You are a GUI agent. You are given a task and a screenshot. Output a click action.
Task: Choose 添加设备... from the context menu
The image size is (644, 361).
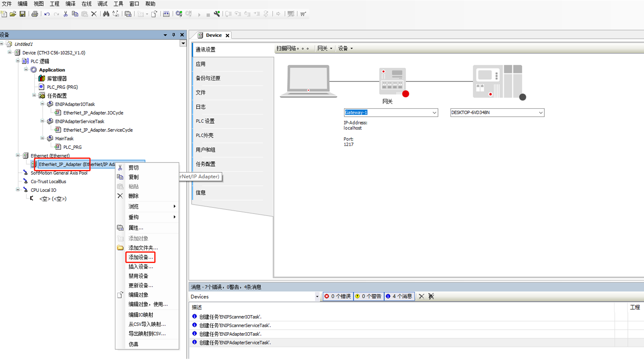coord(141,257)
